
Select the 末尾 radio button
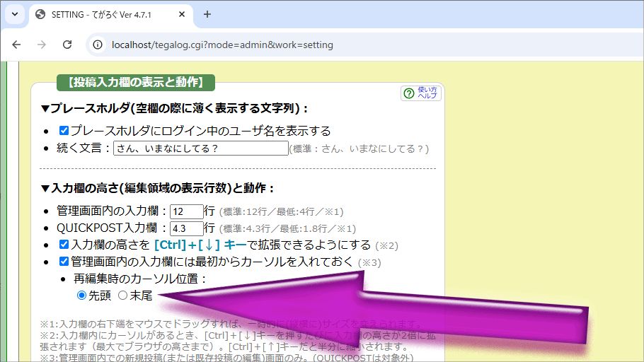123,295
